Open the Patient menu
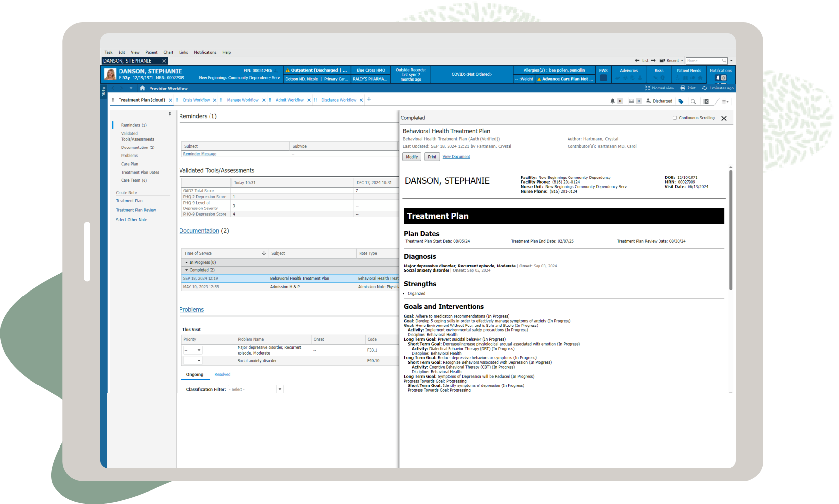This screenshot has height=504, width=839. coord(151,52)
